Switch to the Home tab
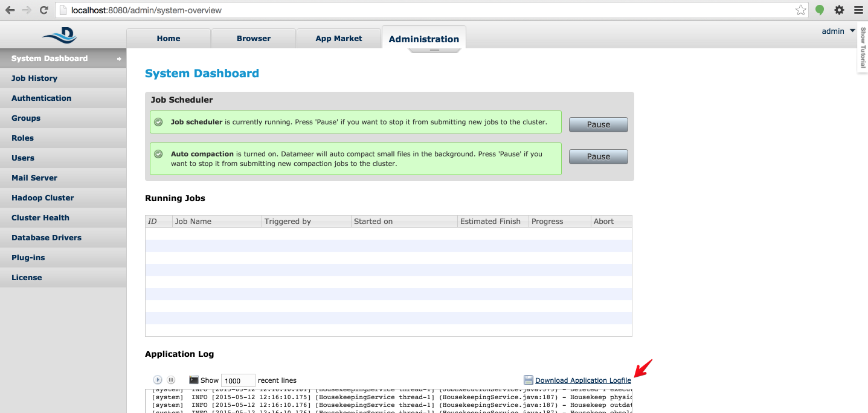Image resolution: width=868 pixels, height=413 pixels. [x=169, y=38]
